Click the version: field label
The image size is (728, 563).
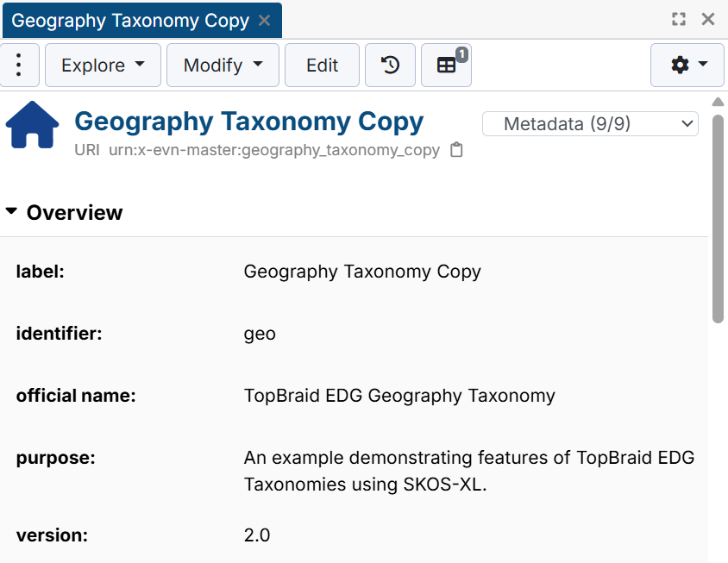tap(52, 535)
